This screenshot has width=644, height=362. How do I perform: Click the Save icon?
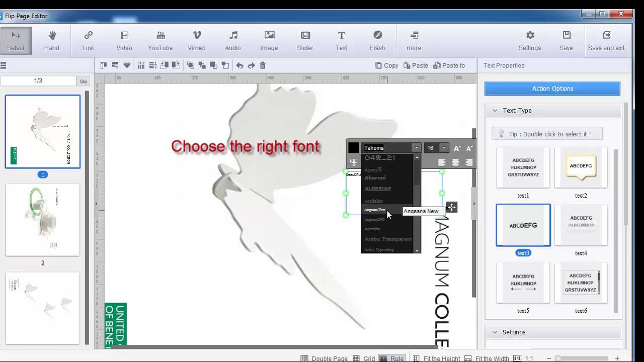tap(567, 41)
